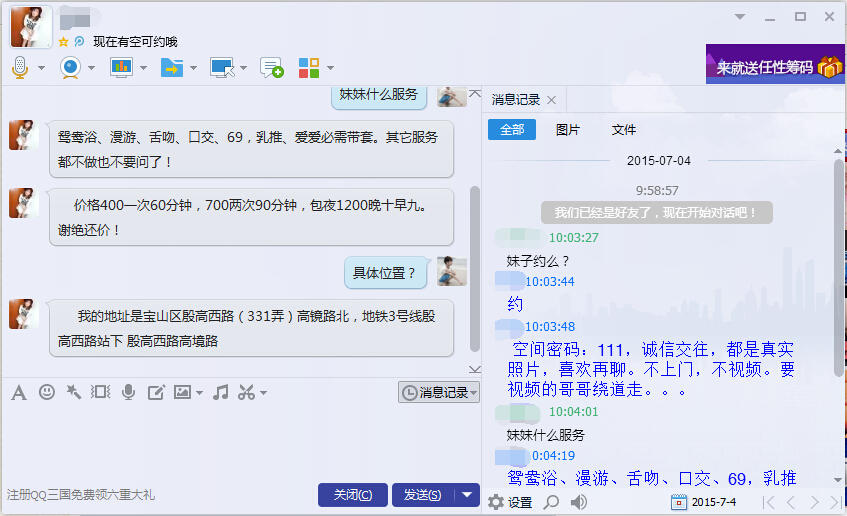The image size is (847, 516).
Task: Expand picture sending options dropdown
Action: [199, 393]
